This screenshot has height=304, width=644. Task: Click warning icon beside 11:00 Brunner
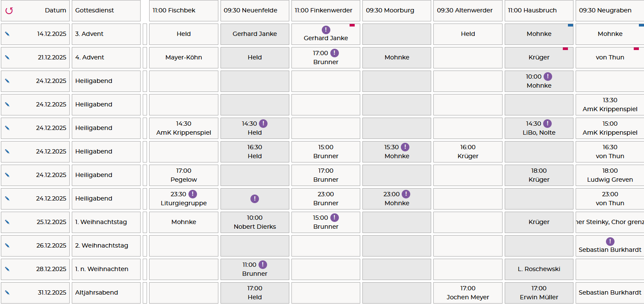pos(263,265)
